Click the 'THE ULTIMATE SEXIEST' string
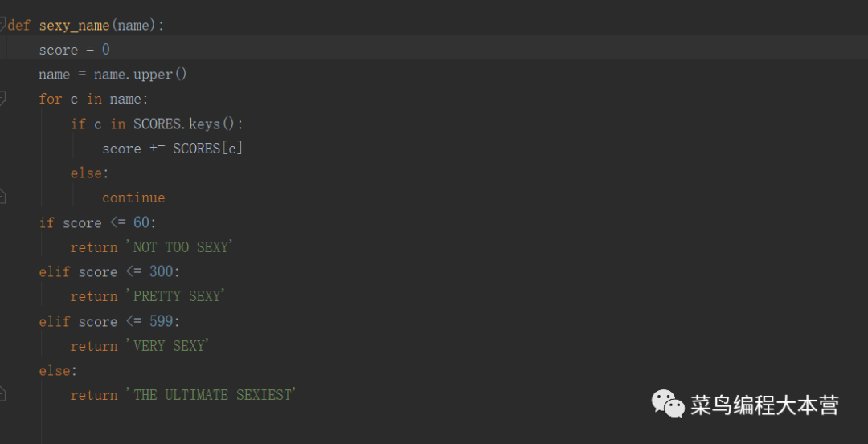 coord(211,395)
